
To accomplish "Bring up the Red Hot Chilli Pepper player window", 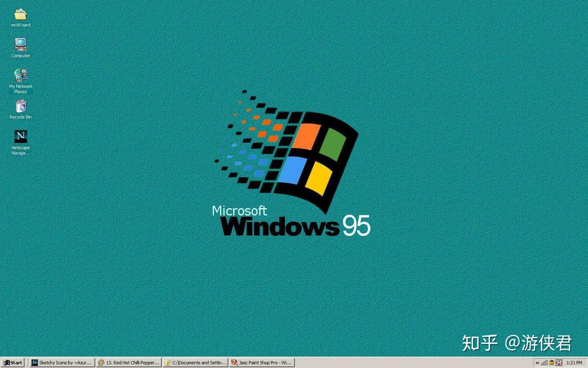I will point(129,362).
